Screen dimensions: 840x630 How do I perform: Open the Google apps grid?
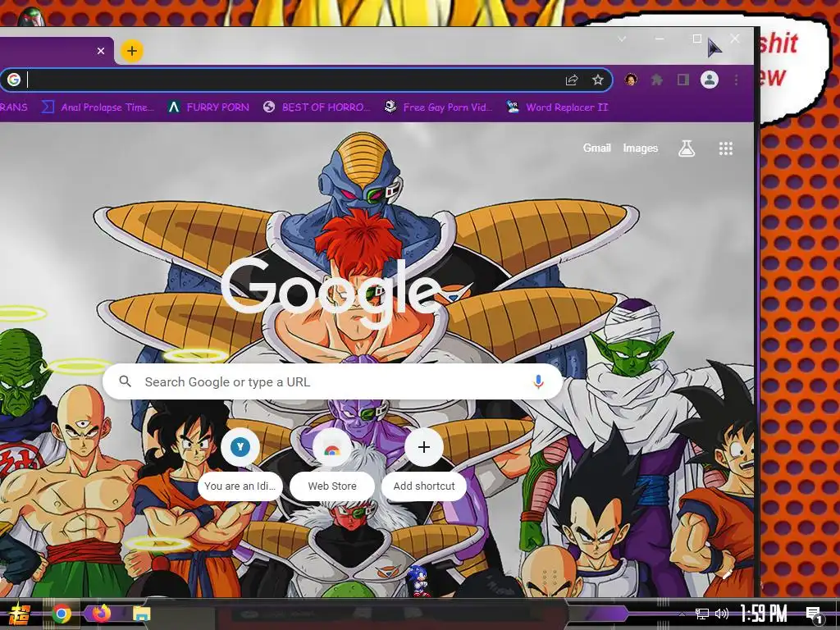coord(726,148)
